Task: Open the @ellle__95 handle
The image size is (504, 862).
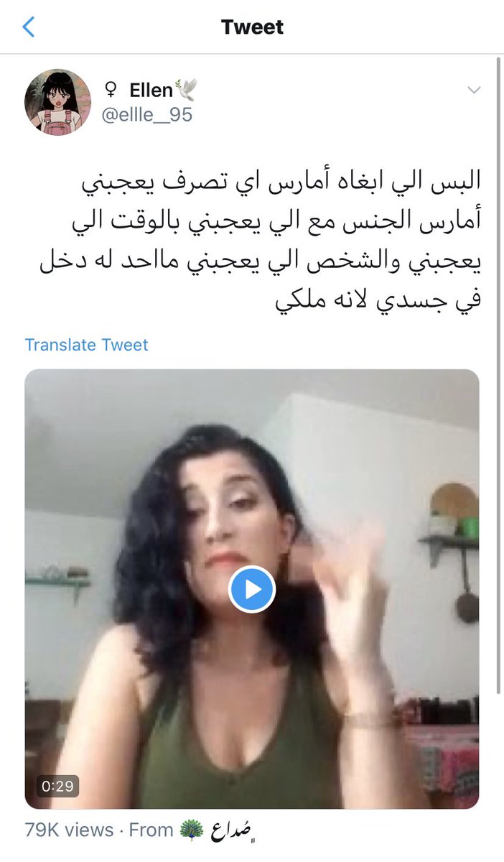Action: [x=146, y=114]
